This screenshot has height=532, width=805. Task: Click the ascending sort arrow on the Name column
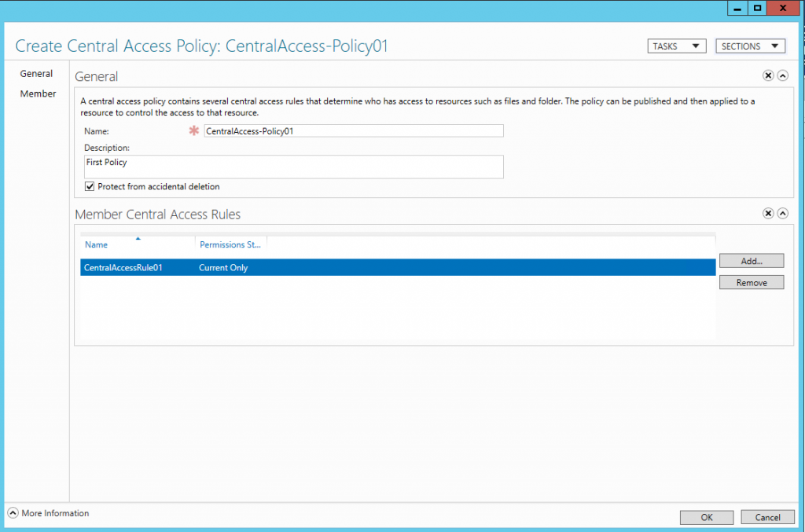point(138,239)
